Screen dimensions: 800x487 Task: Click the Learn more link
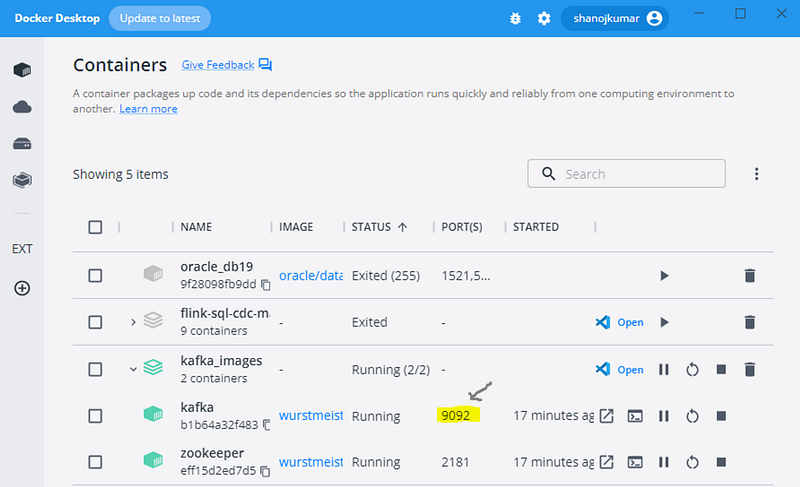point(148,109)
